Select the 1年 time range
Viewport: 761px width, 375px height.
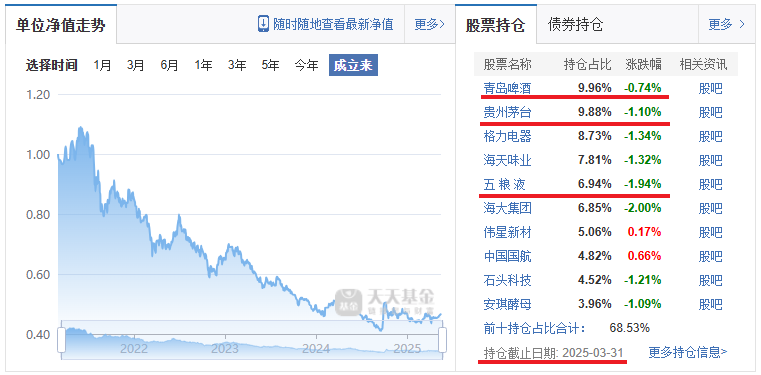(x=203, y=65)
